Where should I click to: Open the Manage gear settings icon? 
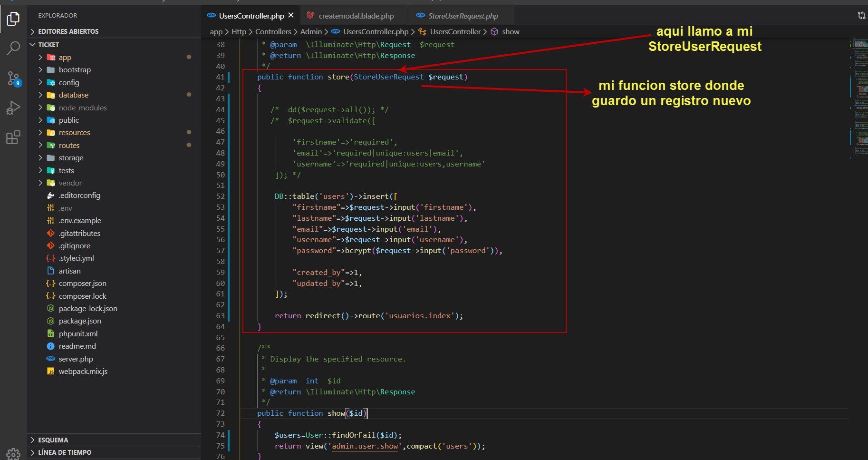pos(13,454)
